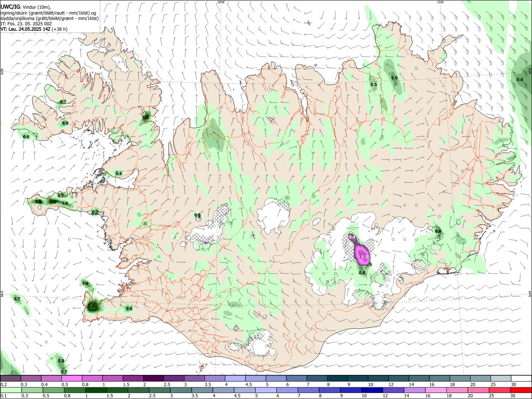The image size is (532, 399).
Task: Click the 1.2 precipitation value in the Westfjords
Action: (x=146, y=118)
